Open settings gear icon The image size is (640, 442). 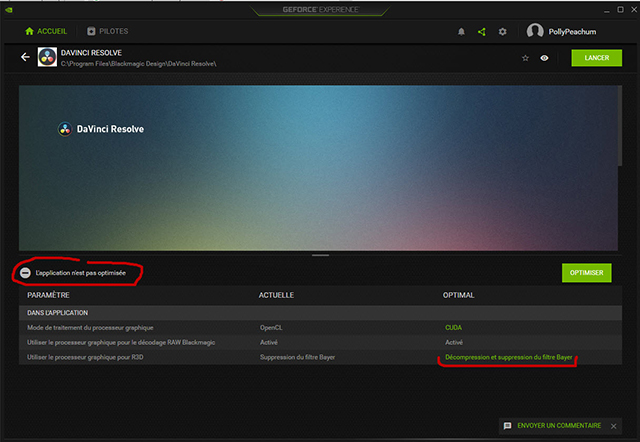(502, 32)
